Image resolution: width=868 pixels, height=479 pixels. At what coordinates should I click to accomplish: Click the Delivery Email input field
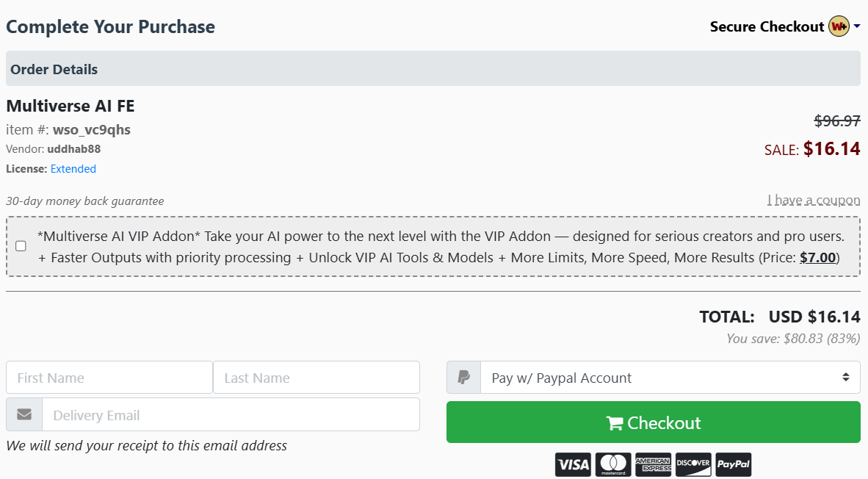[x=231, y=414]
